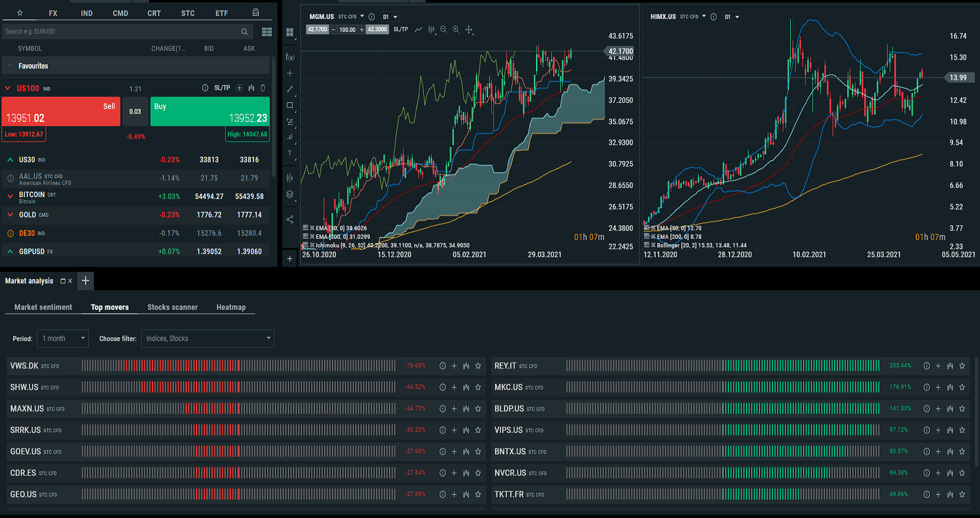
Task: Collapse the US100 expanded row
Action: (8, 88)
